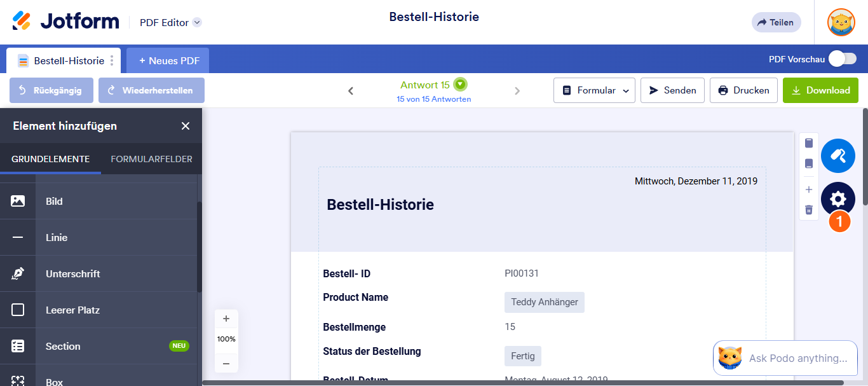Viewport: 868px width, 386px height.
Task: Select the Bestell-Historie PDF tab
Action: pos(64,61)
